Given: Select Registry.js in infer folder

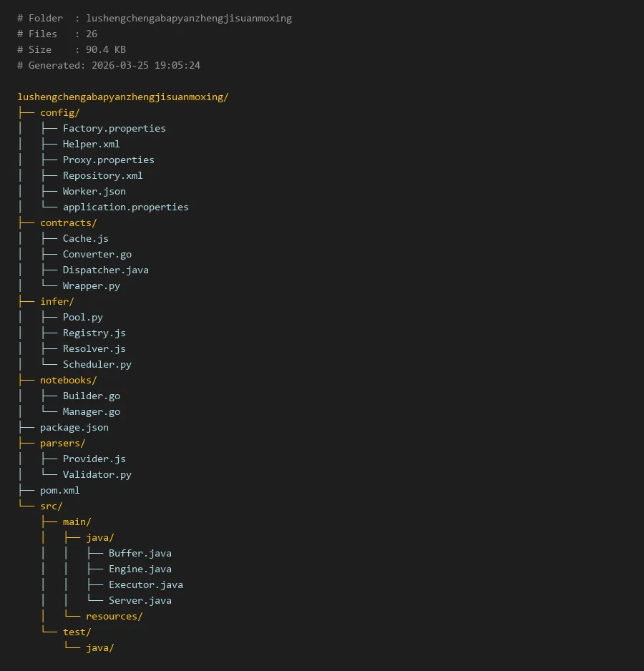Looking at the screenshot, I should click(x=94, y=333).
